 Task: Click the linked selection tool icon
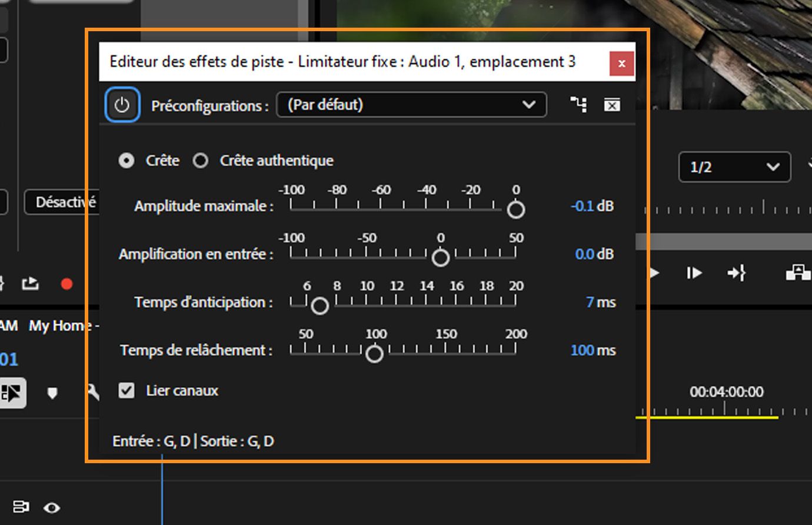pyautogui.click(x=14, y=393)
